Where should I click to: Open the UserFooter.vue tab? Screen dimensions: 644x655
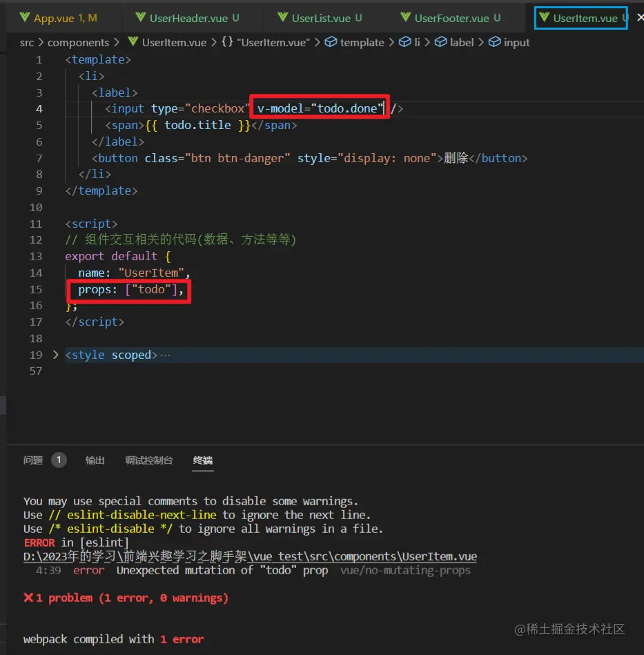(451, 18)
